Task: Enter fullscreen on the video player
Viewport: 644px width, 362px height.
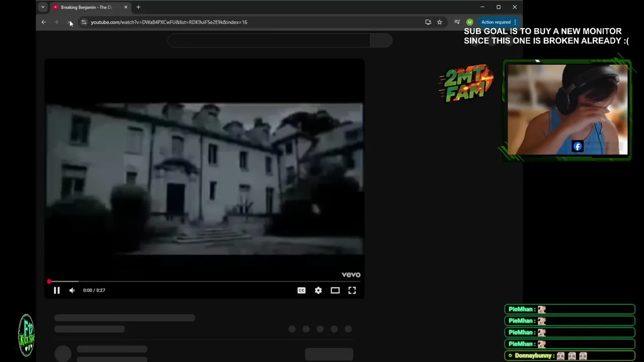Action: coord(352,290)
